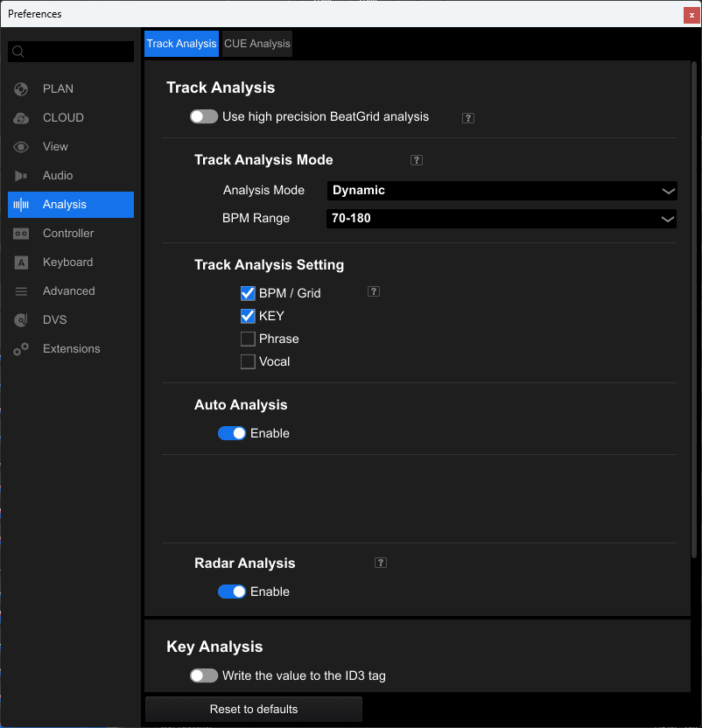Click the Controller deck icon
The height and width of the screenshot is (728, 702).
pos(21,233)
